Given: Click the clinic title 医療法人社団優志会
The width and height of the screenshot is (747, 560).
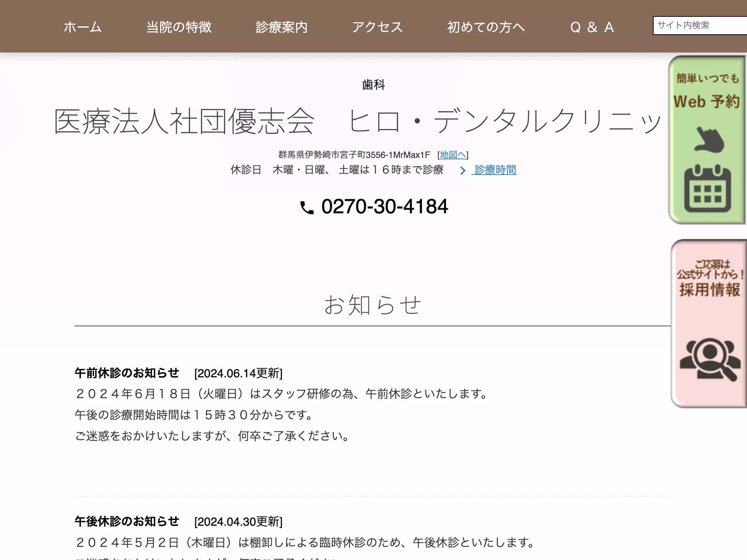Looking at the screenshot, I should click(184, 121).
